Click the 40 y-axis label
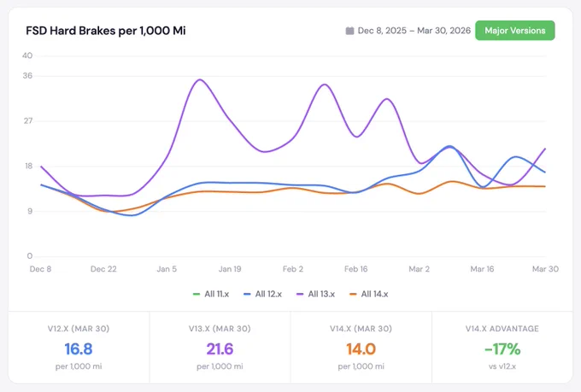Screen dimensions: 581x392 [27, 56]
